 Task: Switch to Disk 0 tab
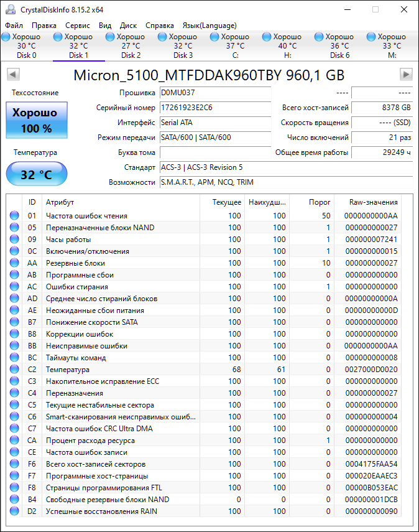tap(27, 46)
